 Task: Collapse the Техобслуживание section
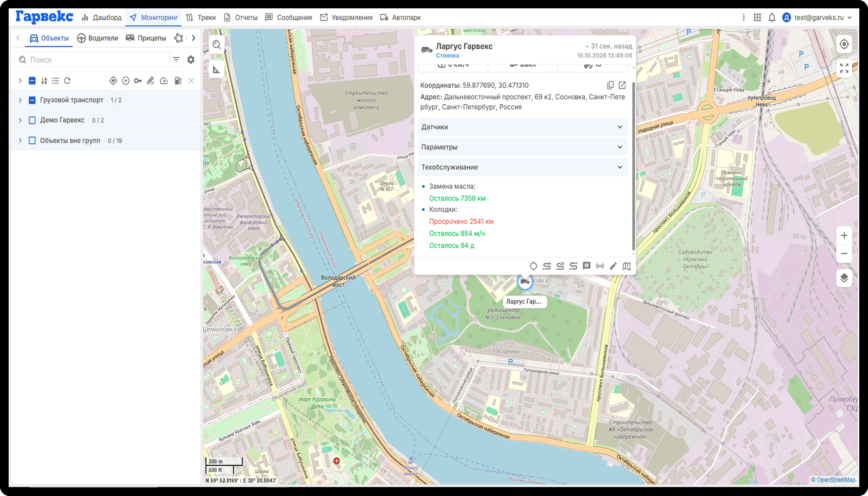coord(522,167)
